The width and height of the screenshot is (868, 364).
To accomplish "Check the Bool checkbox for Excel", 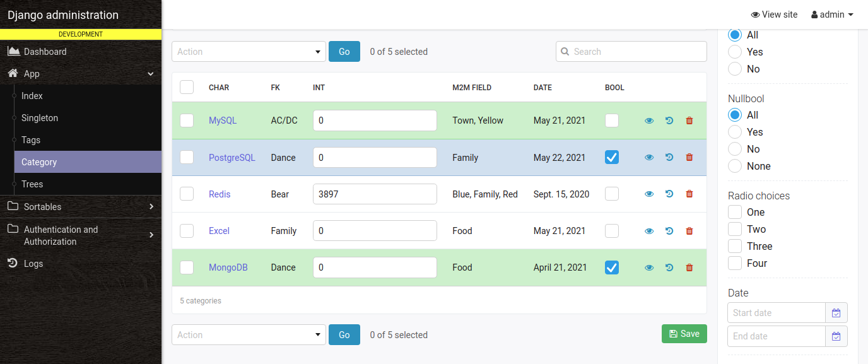I will [x=612, y=231].
